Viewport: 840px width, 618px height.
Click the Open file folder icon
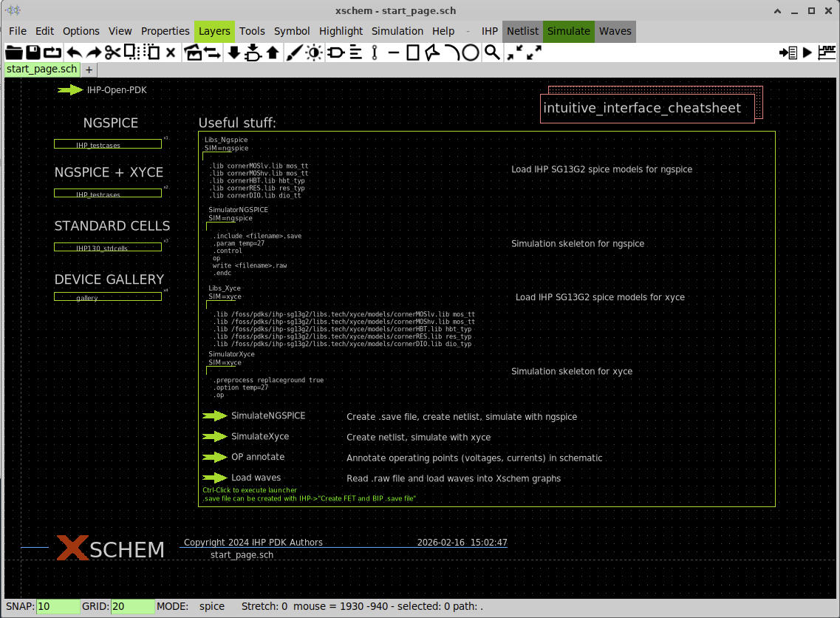(14, 52)
